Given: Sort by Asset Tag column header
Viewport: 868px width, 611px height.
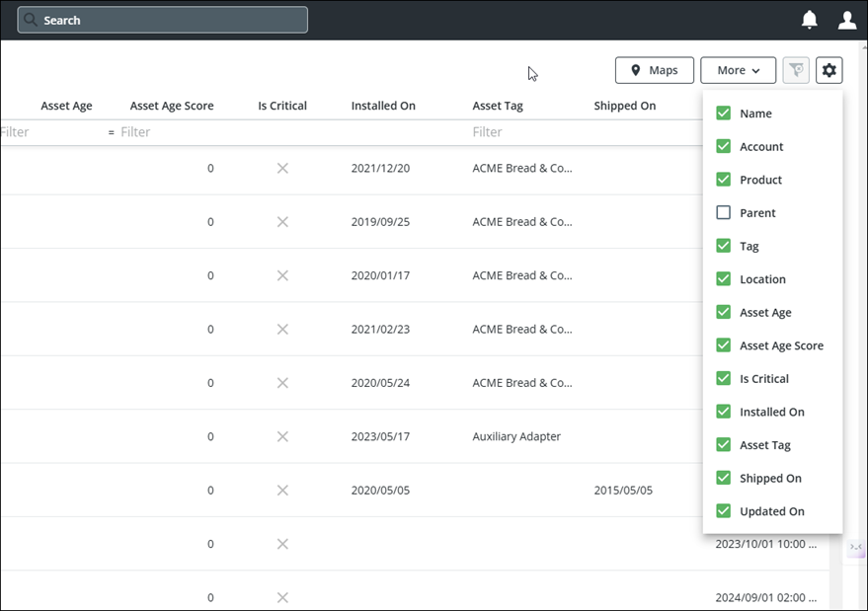Looking at the screenshot, I should pyautogui.click(x=498, y=106).
